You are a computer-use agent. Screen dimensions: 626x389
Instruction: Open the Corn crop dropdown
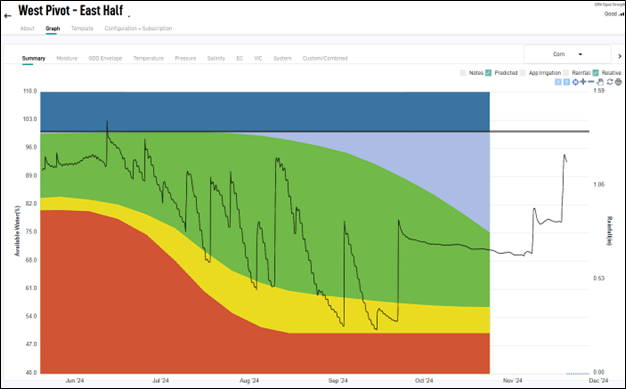tap(567, 54)
